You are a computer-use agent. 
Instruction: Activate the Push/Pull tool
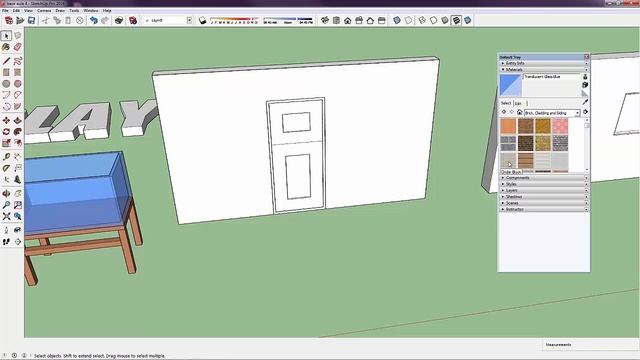point(18,120)
